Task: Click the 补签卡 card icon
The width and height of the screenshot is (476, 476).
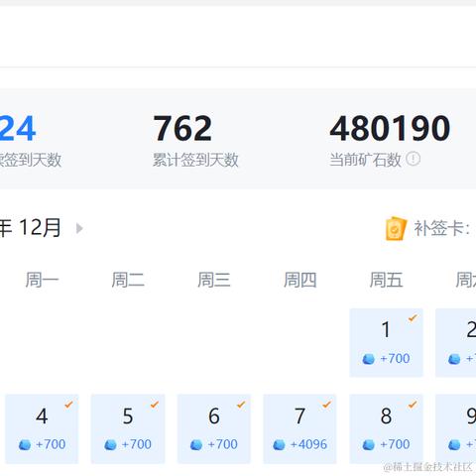Action: pyautogui.click(x=396, y=228)
